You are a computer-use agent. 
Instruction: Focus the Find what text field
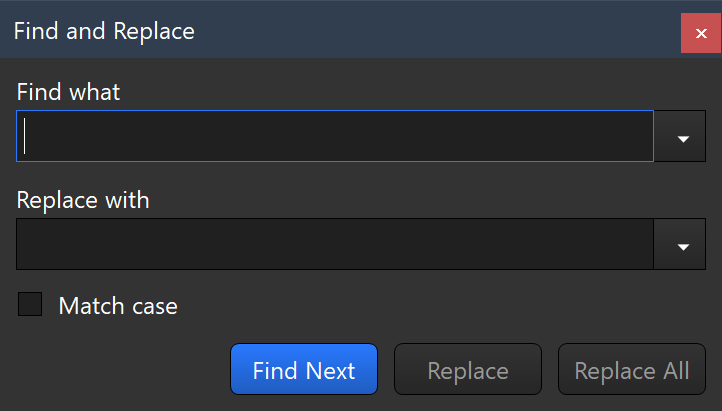tap(335, 137)
